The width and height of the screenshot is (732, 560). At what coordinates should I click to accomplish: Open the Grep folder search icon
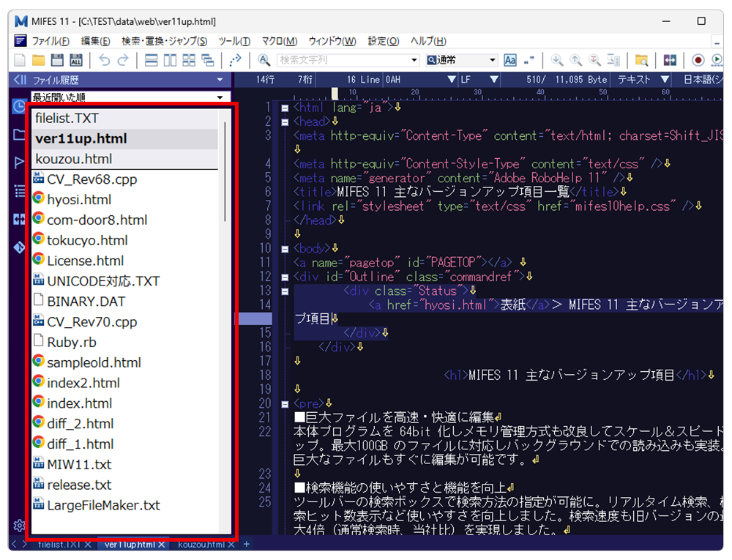tap(641, 60)
